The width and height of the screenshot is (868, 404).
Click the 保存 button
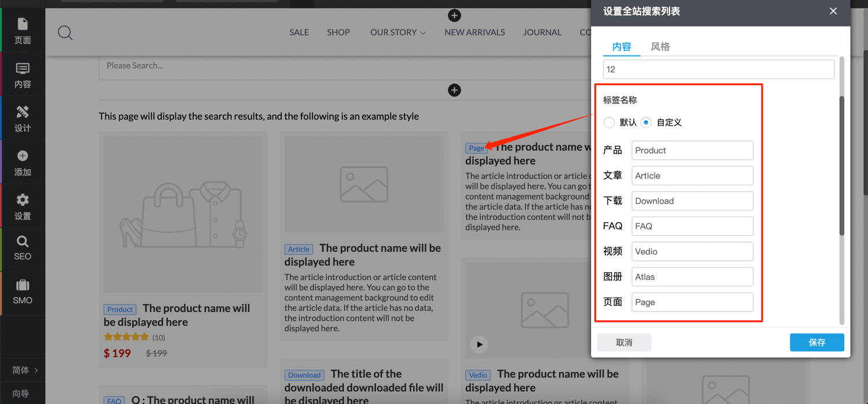point(816,343)
